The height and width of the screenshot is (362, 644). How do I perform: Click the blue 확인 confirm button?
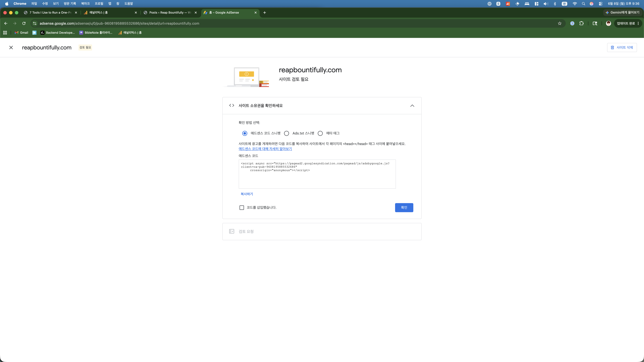coord(404,208)
